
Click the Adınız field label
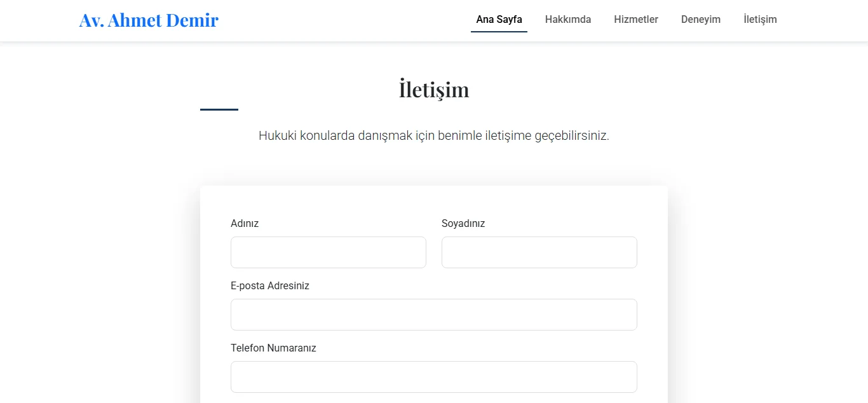[244, 223]
